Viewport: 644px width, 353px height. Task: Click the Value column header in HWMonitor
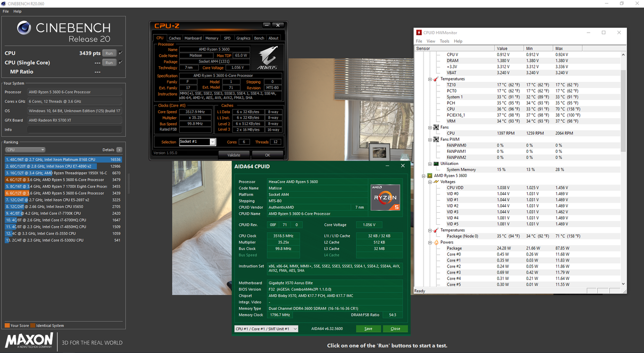coord(509,48)
